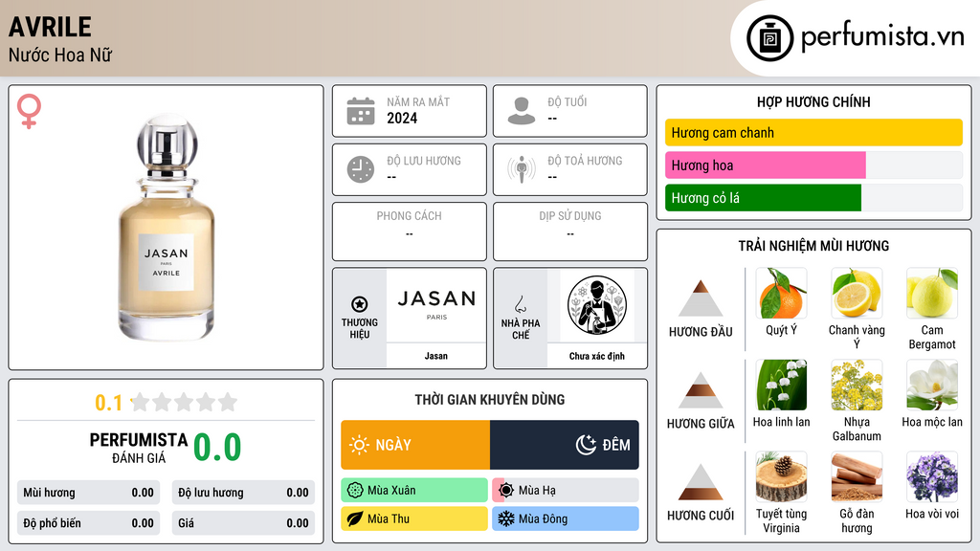Click the Hương cuối pyramid icon
The width and height of the screenshot is (980, 551).
pyautogui.click(x=701, y=482)
